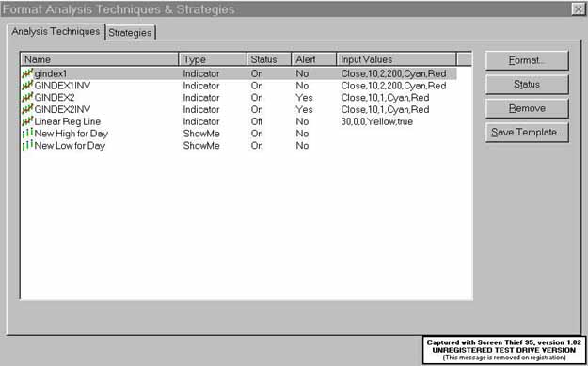Screen dimensions: 588x366
Task: Click the GINDEX1INV indicator icon
Action: [x=27, y=86]
